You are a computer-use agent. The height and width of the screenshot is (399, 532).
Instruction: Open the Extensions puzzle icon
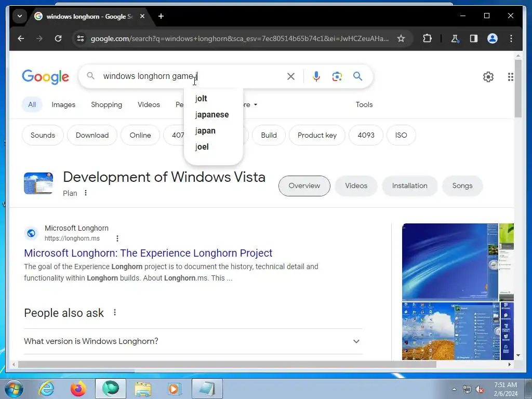pos(428,38)
